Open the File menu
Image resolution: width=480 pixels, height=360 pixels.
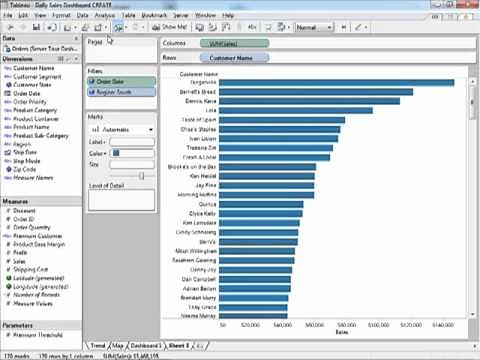pyautogui.click(x=8, y=15)
